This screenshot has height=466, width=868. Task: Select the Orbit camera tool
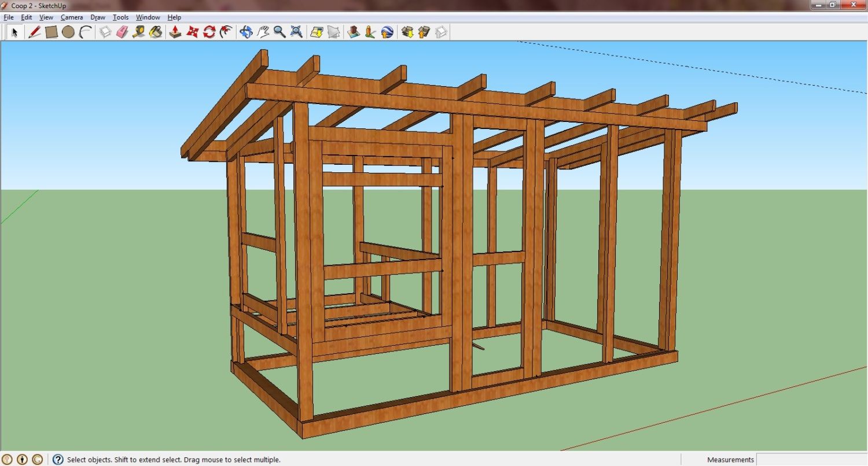[x=246, y=32]
